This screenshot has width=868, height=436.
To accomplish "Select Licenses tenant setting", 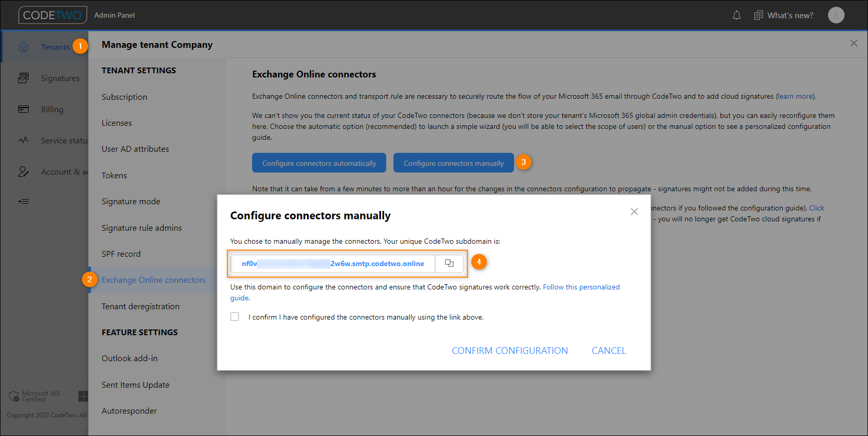I will [116, 123].
